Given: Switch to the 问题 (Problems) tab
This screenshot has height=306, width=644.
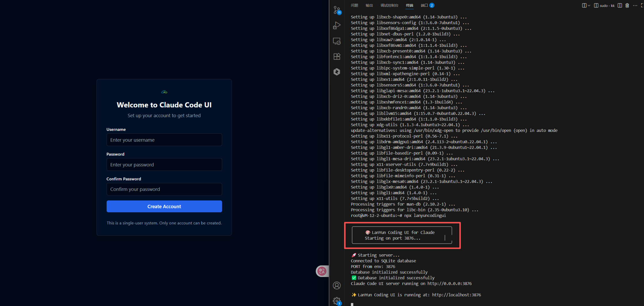Looking at the screenshot, I should [x=354, y=5].
